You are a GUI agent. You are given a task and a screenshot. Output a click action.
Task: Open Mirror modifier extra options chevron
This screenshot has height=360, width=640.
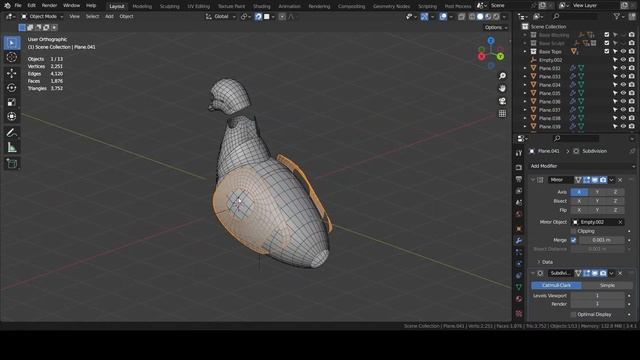[611, 180]
